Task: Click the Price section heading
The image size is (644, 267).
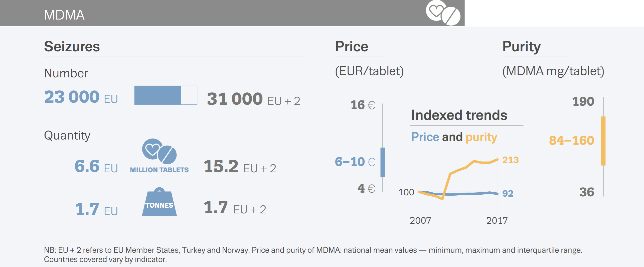Action: pos(352,47)
